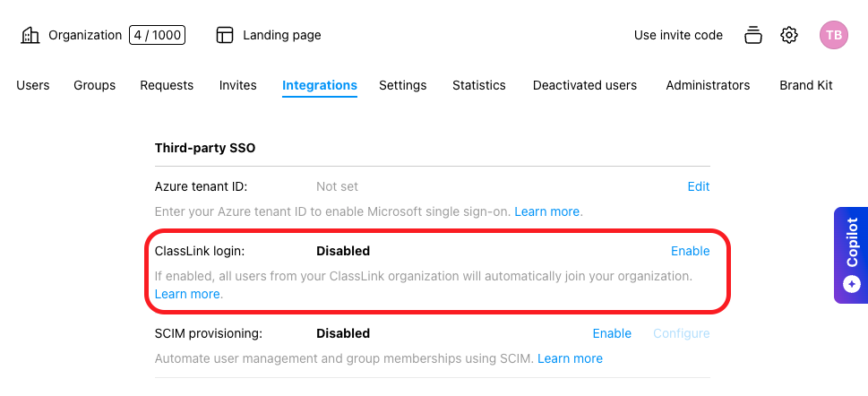Open the Copilot side panel
The width and height of the screenshot is (868, 396).
coord(851,255)
